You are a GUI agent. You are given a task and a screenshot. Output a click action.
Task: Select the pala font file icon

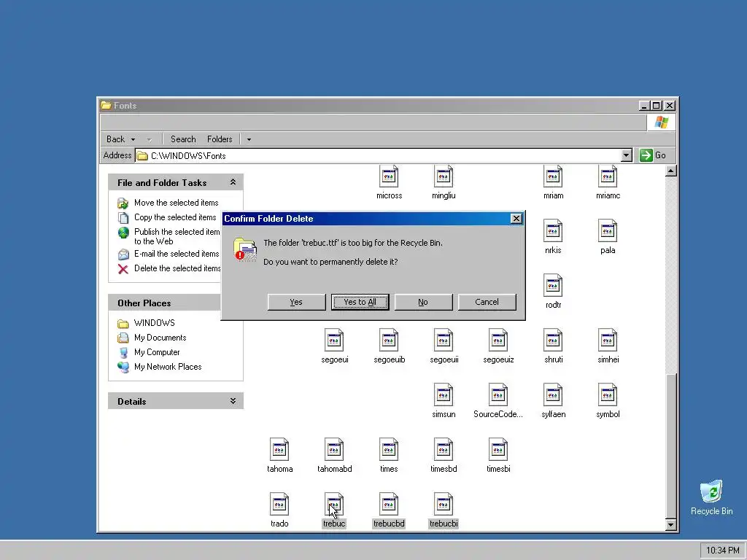click(608, 231)
